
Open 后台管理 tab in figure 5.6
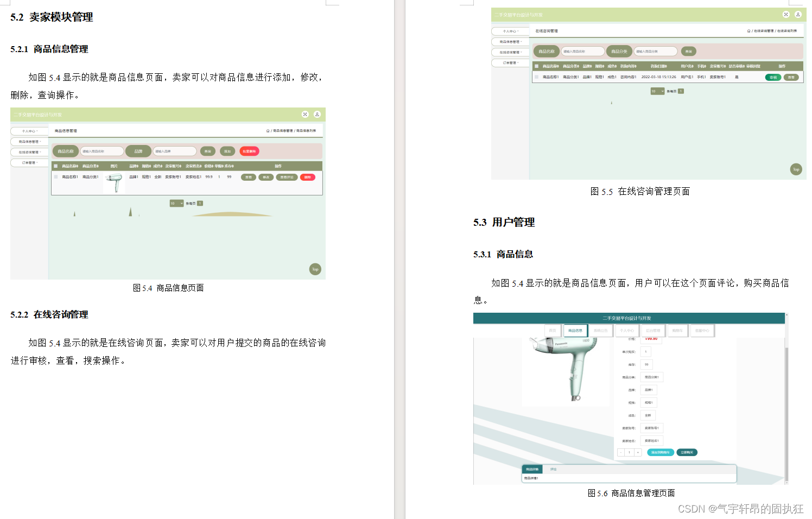(653, 331)
